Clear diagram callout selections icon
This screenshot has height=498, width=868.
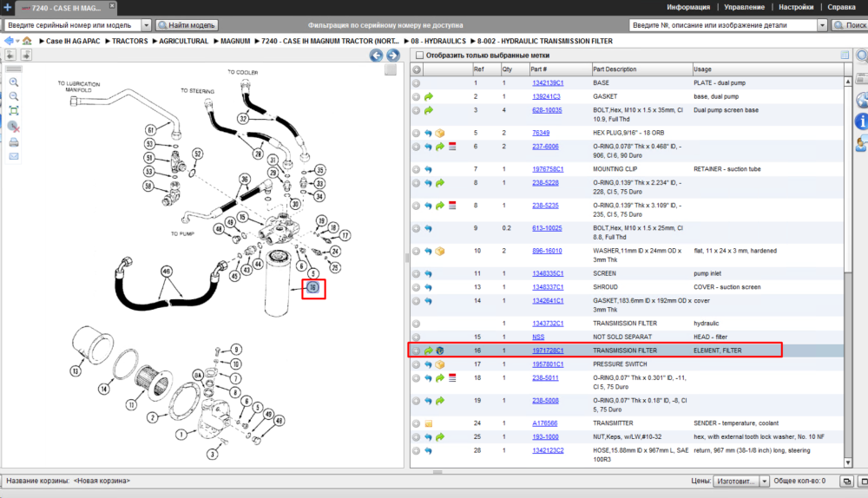coord(14,127)
